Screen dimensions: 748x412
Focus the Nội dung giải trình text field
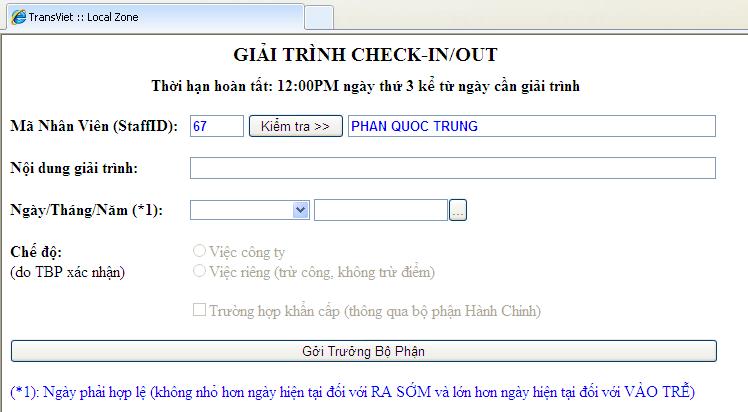click(x=453, y=168)
